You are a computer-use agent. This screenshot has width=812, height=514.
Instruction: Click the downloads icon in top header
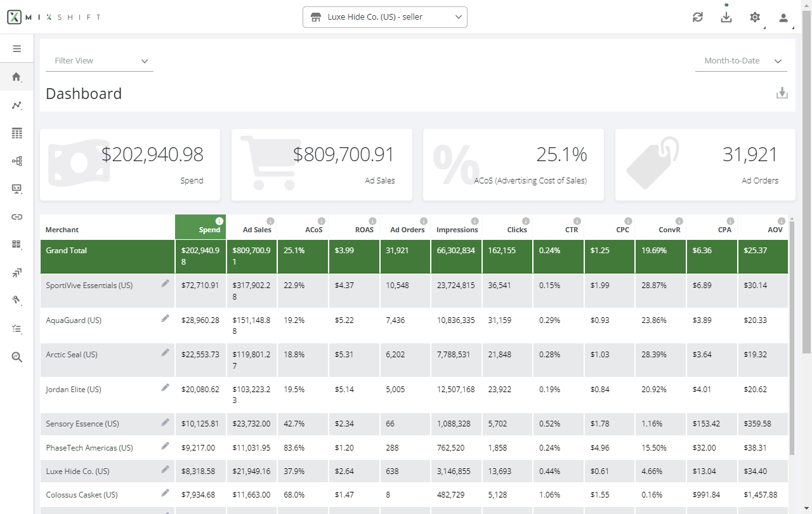tap(726, 18)
